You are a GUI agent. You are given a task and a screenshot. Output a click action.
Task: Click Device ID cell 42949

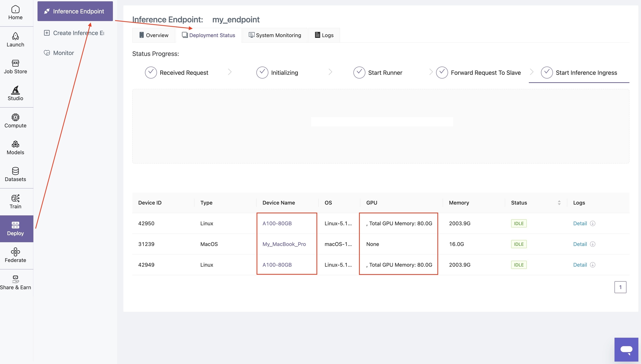(x=146, y=265)
